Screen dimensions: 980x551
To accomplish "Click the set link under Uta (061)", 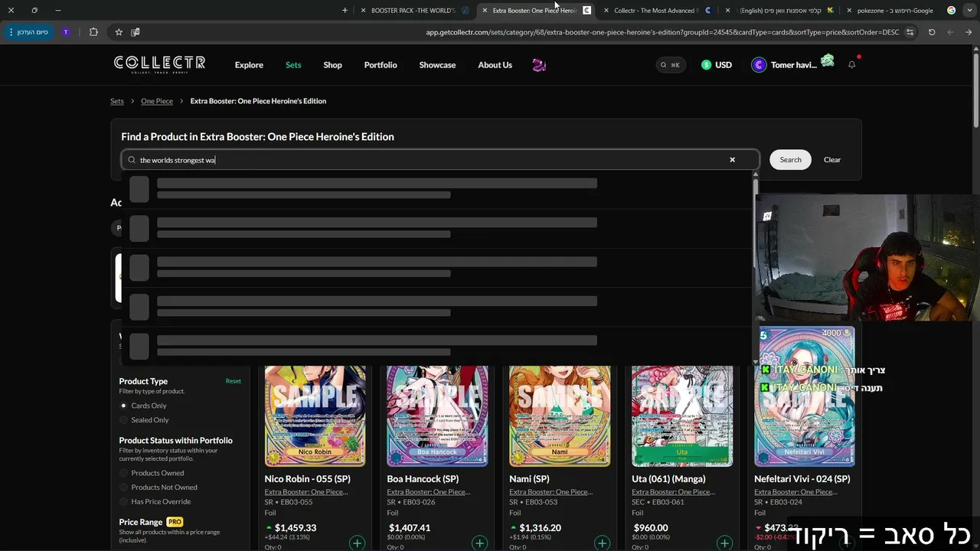I will 674,492.
